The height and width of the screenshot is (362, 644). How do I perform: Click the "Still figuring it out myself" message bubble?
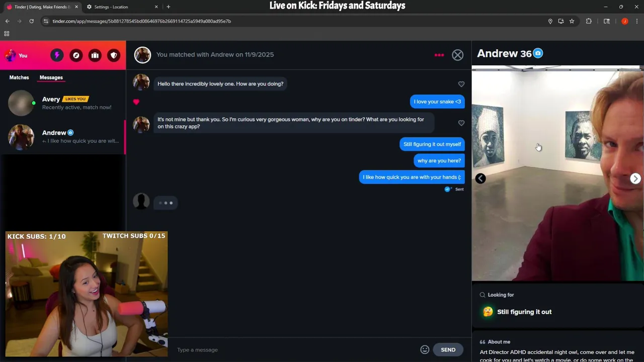[x=432, y=144]
